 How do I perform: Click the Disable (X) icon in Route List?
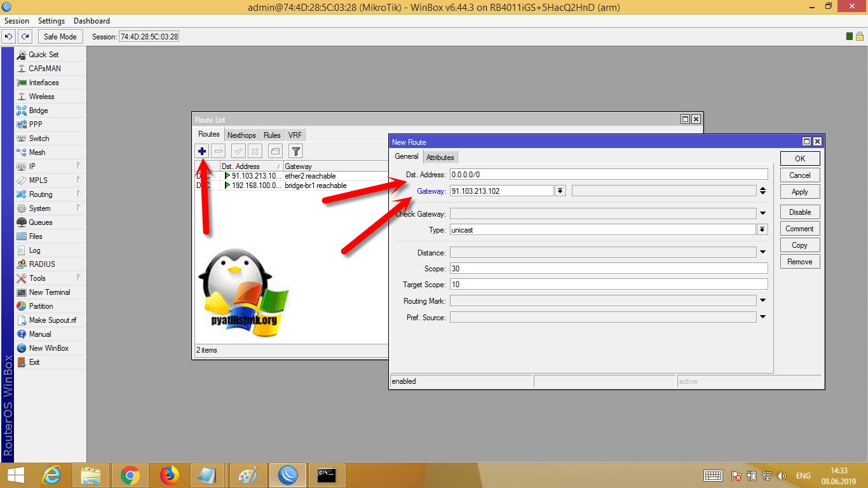(254, 151)
